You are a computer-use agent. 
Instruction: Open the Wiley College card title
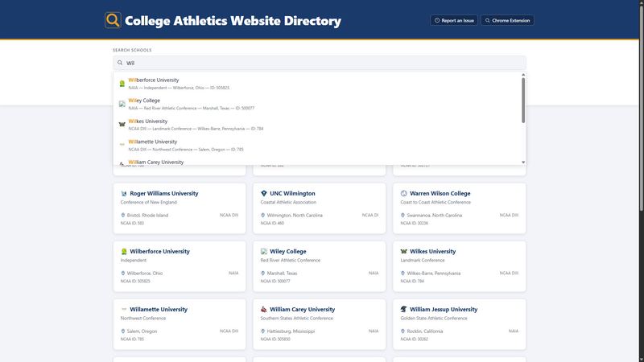[x=288, y=251]
